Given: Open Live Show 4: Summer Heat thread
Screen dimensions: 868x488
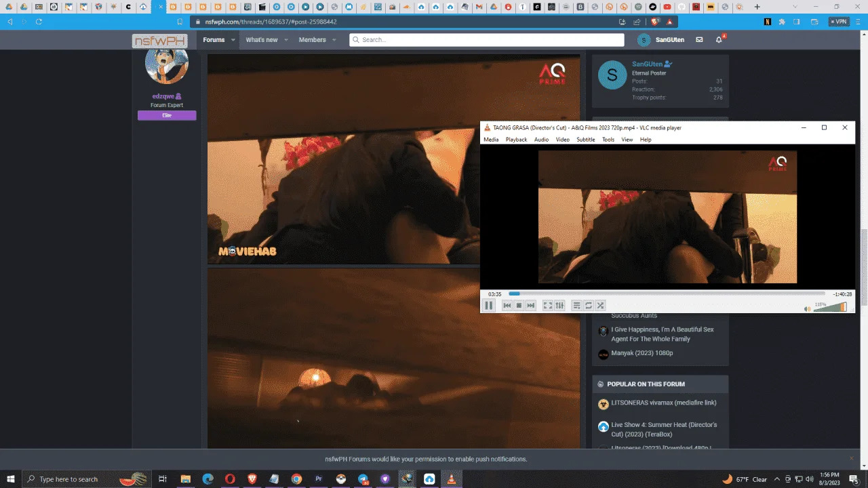Looking at the screenshot, I should (664, 430).
